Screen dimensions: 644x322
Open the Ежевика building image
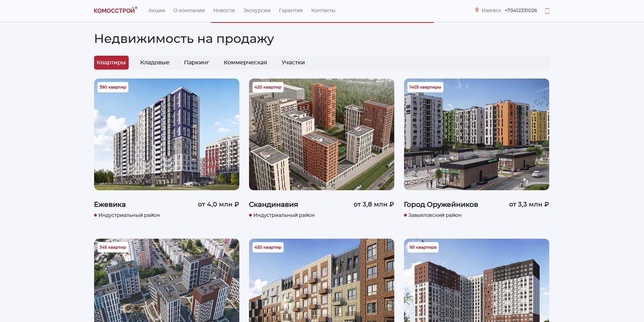pos(167,134)
